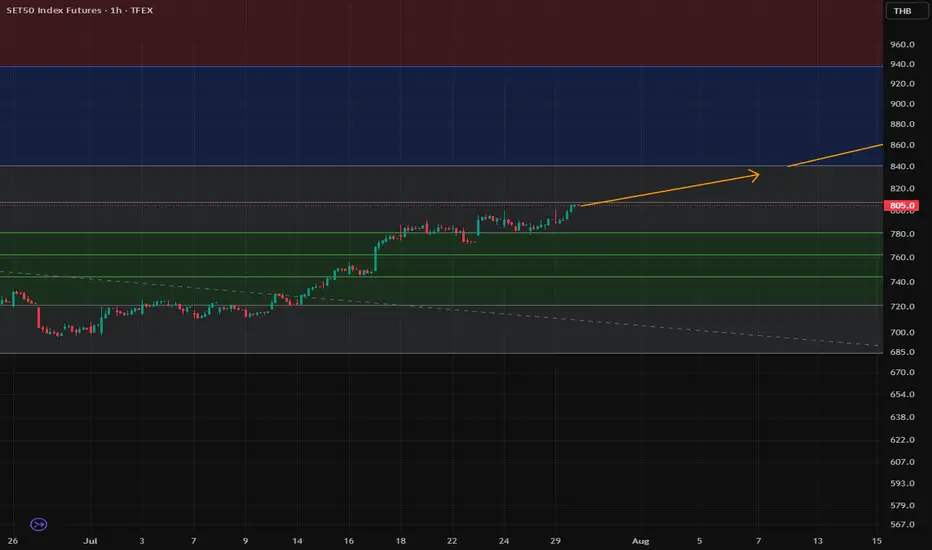Click the 26 date label on time axis
The image size is (932, 550).
click(x=12, y=541)
